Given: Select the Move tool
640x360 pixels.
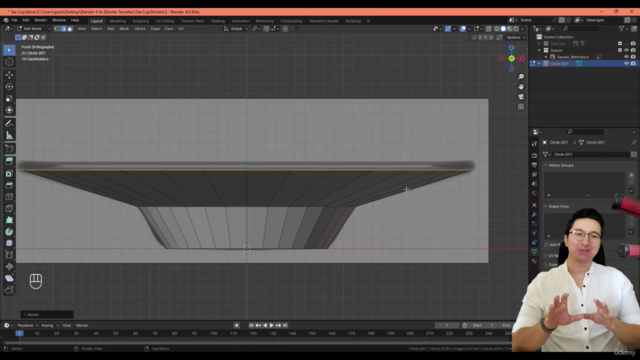Looking at the screenshot, I should 9,75.
